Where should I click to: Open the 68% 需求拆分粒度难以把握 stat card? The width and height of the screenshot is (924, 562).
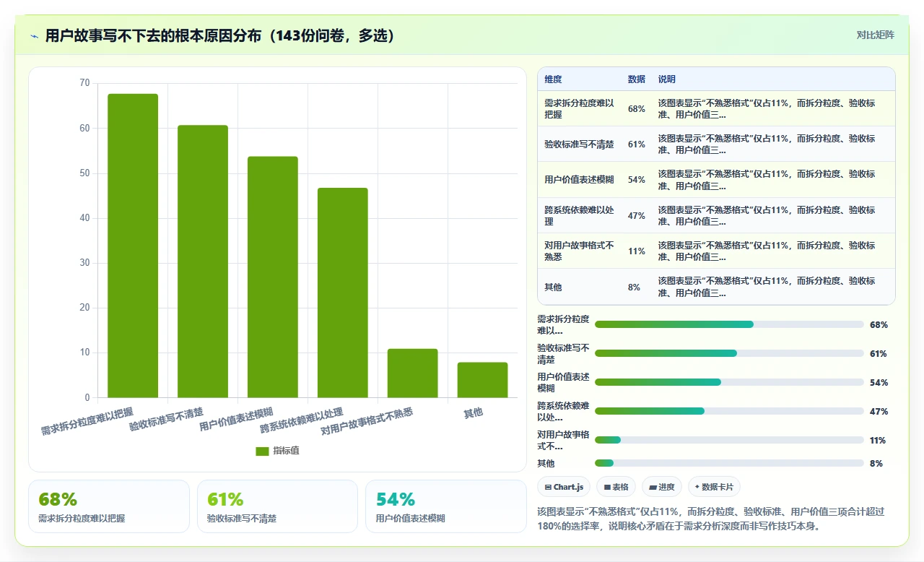click(109, 506)
